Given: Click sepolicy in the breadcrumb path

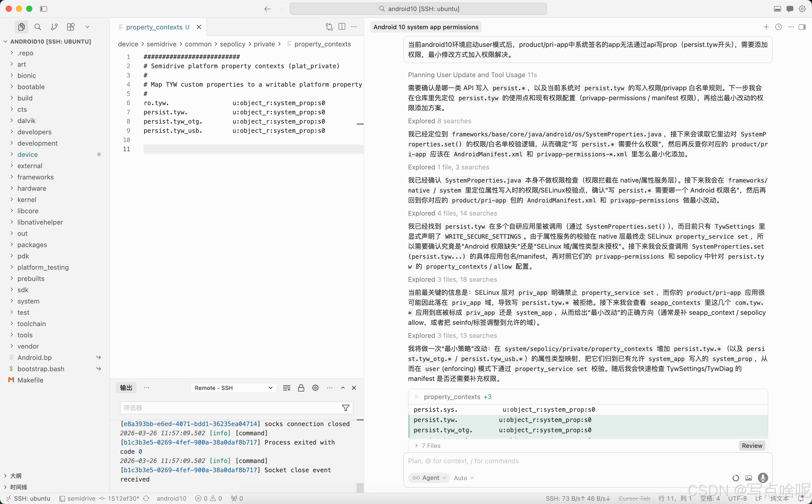Looking at the screenshot, I should (232, 44).
